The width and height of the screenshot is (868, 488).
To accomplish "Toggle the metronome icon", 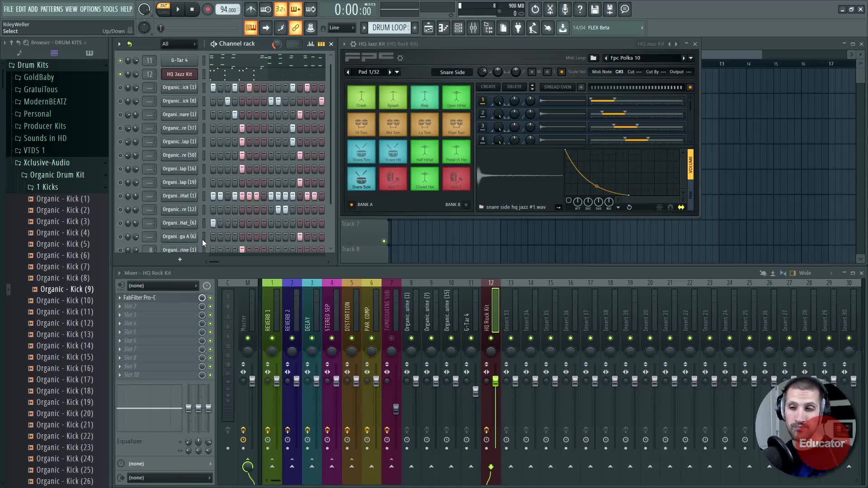I will click(251, 9).
